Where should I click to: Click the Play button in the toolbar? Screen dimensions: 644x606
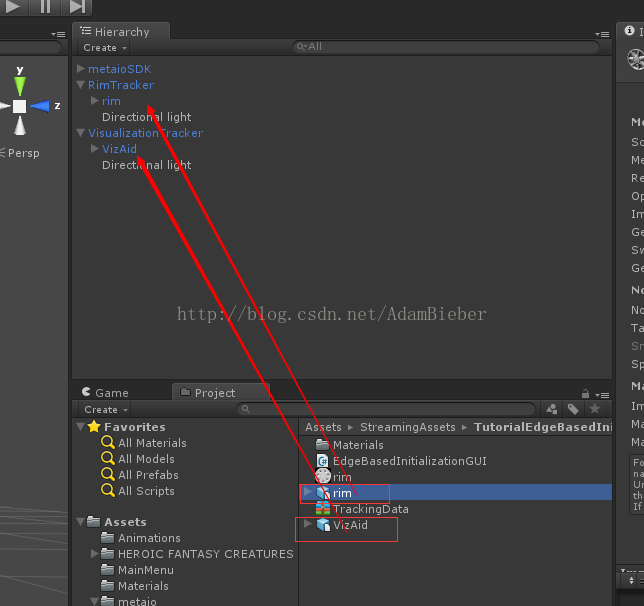(x=13, y=6)
